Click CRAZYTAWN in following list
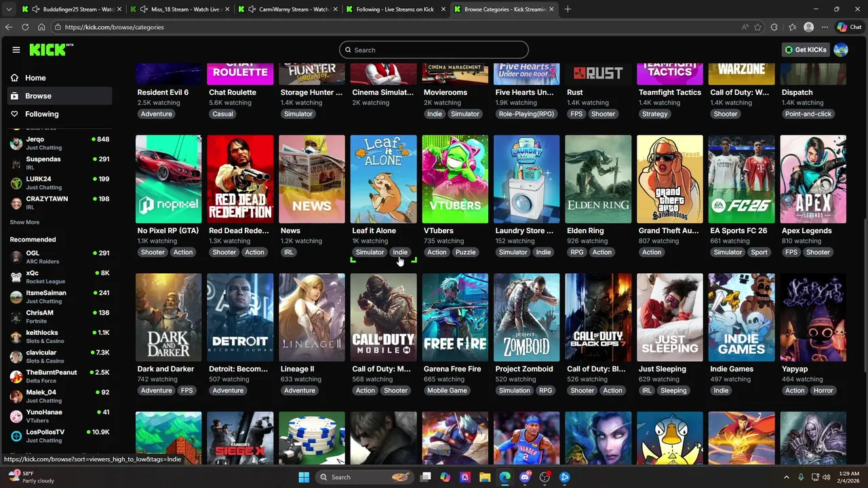Viewport: 868px width, 488px height. coord(60,203)
